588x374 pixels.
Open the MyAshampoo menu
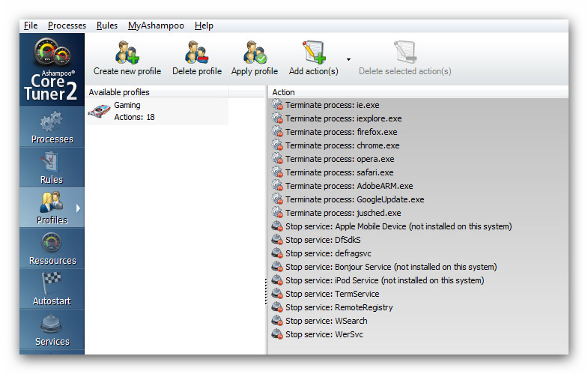[x=156, y=25]
